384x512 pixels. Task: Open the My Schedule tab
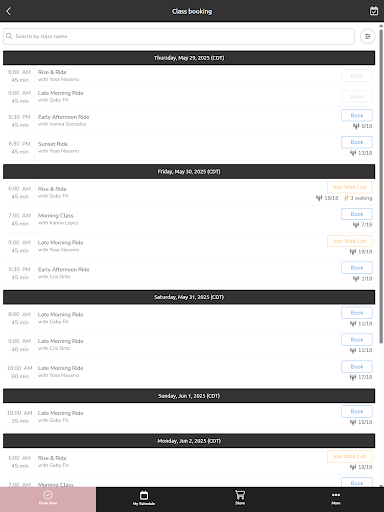click(x=144, y=499)
